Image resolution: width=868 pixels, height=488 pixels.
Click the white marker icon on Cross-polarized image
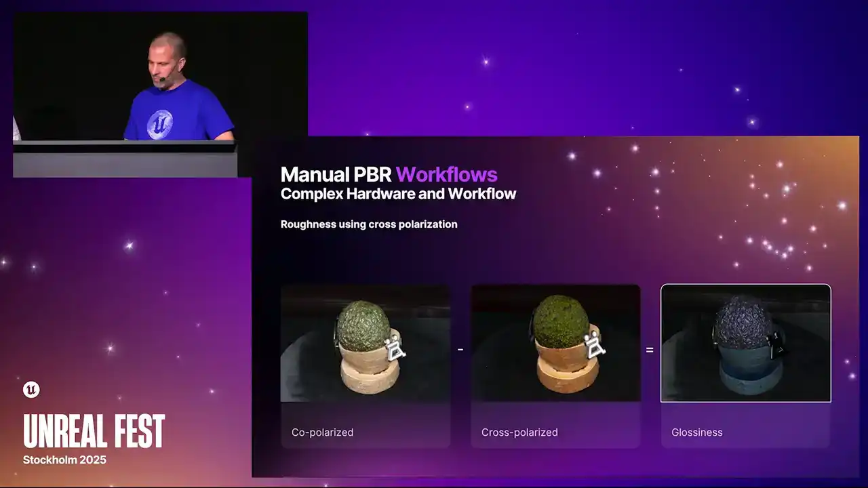pos(595,345)
